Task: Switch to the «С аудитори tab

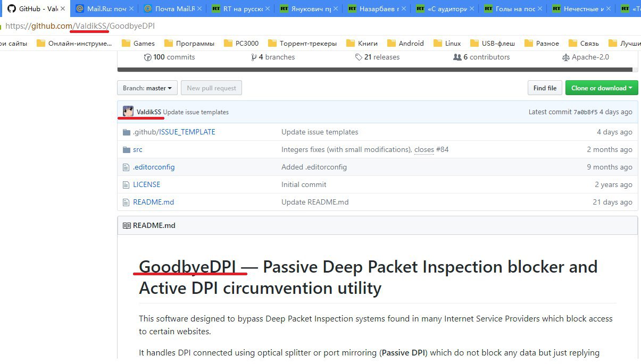Action: (x=444, y=9)
